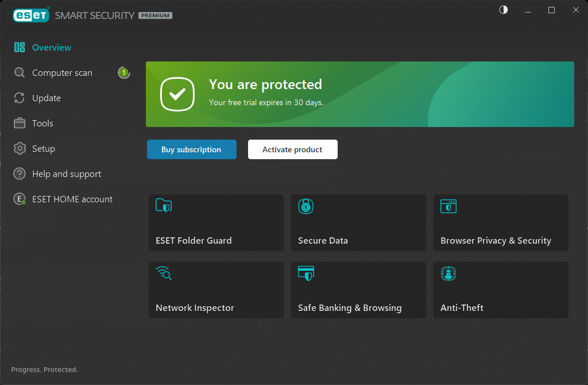Screen dimensions: 588x385
Task: Click the Browser Privacy & Security icon
Action: pos(448,206)
